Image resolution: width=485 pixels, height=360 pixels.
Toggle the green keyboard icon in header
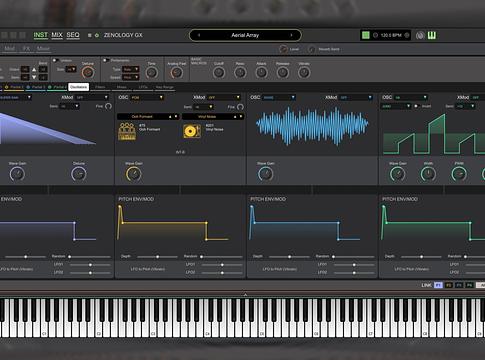432,35
